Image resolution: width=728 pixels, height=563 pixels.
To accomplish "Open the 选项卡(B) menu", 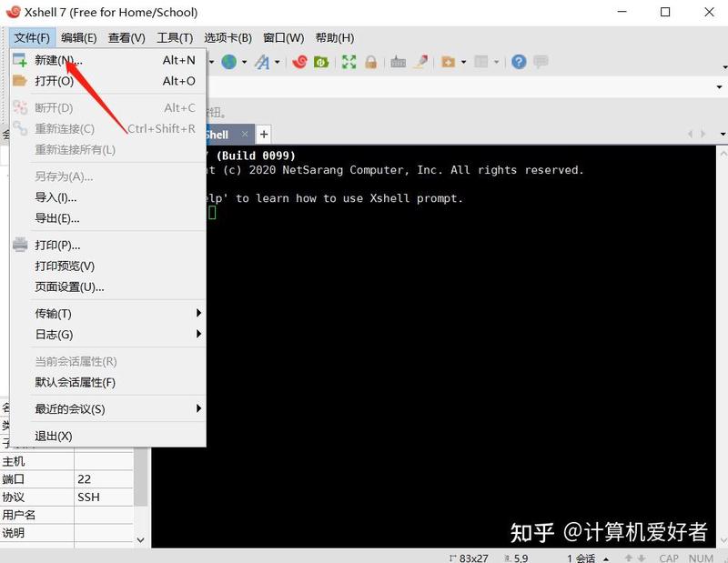I will coord(227,37).
